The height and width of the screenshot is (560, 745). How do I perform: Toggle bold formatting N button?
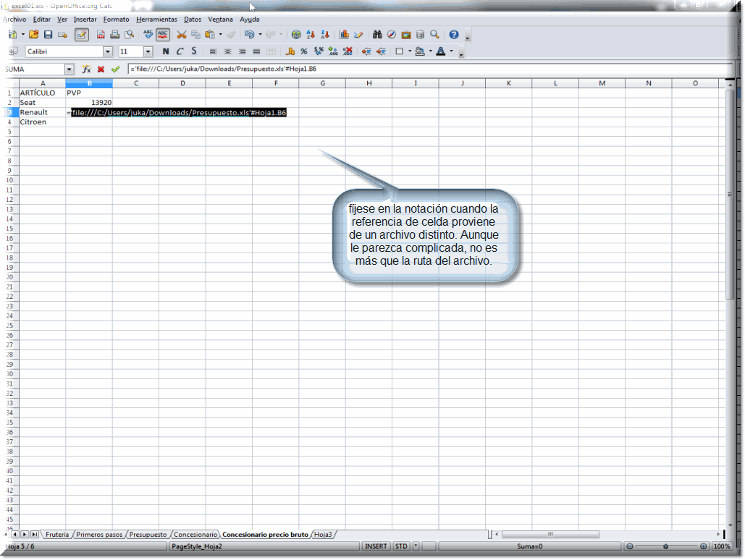point(166,51)
